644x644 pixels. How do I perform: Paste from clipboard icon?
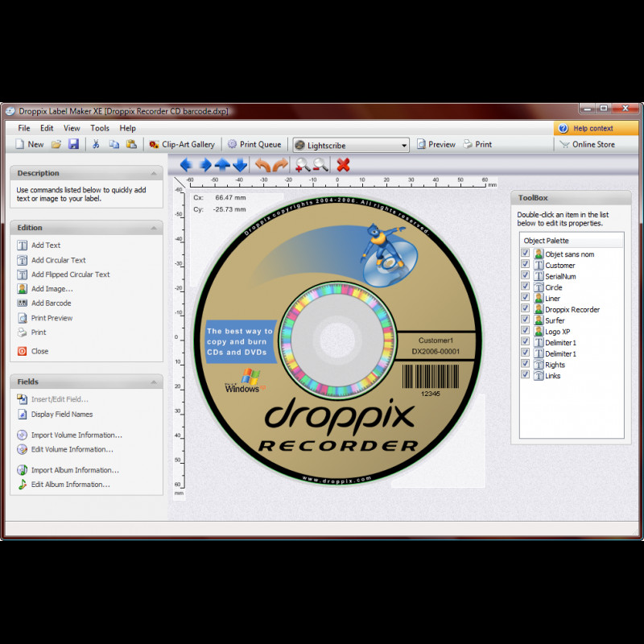(131, 144)
